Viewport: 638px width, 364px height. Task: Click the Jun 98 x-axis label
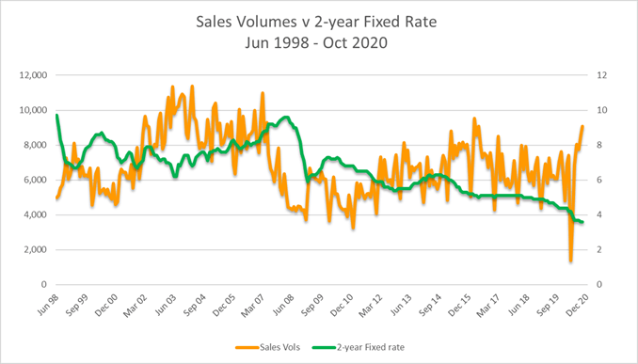48,305
